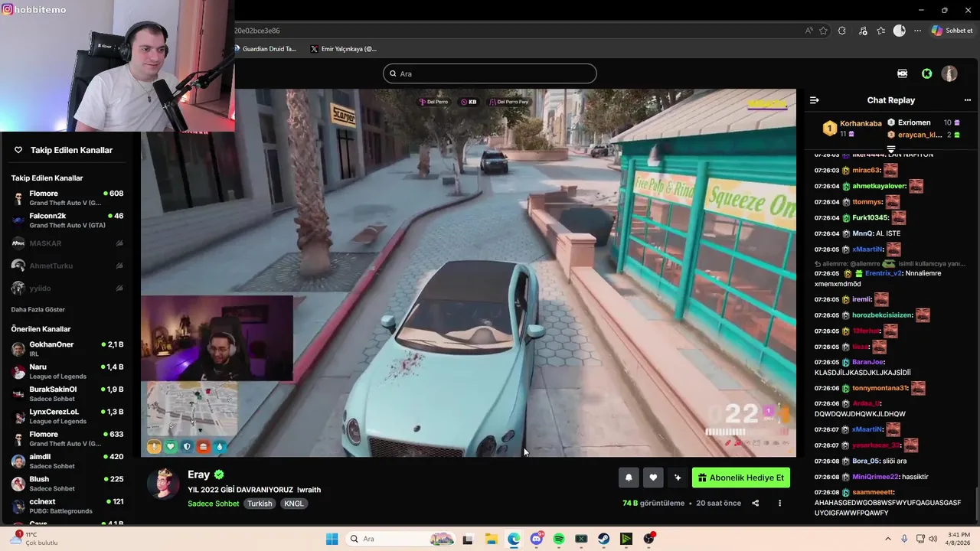Open OBS Studio from taskbar
The height and width of the screenshot is (551, 980).
[x=649, y=539]
